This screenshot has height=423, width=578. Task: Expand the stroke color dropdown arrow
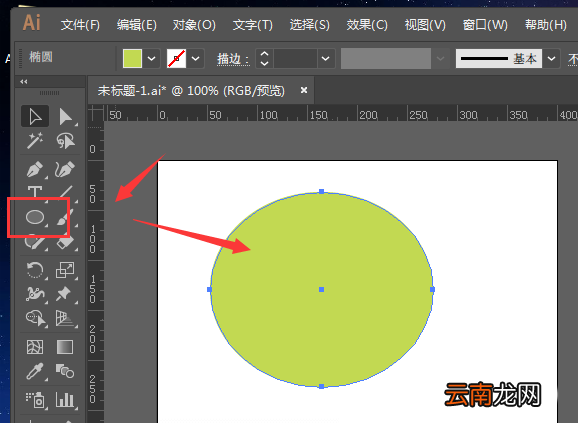[x=195, y=59]
